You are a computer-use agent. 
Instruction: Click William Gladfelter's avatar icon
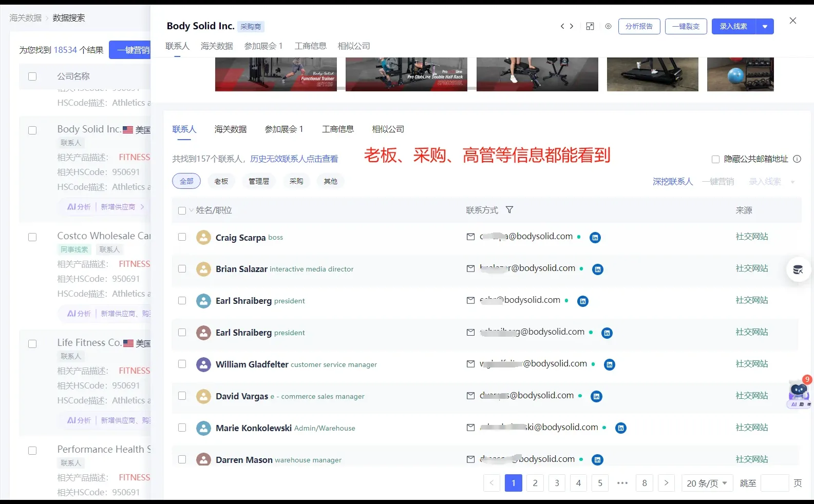point(204,364)
